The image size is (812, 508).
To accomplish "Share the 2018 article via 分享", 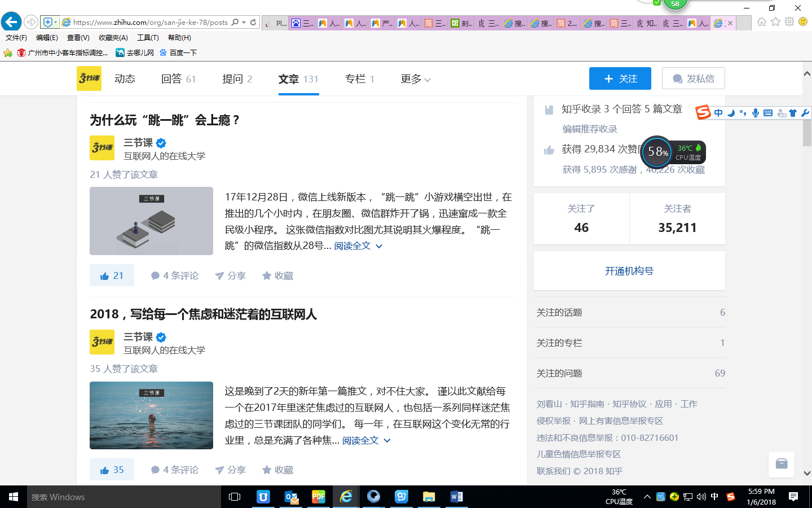I will (230, 470).
